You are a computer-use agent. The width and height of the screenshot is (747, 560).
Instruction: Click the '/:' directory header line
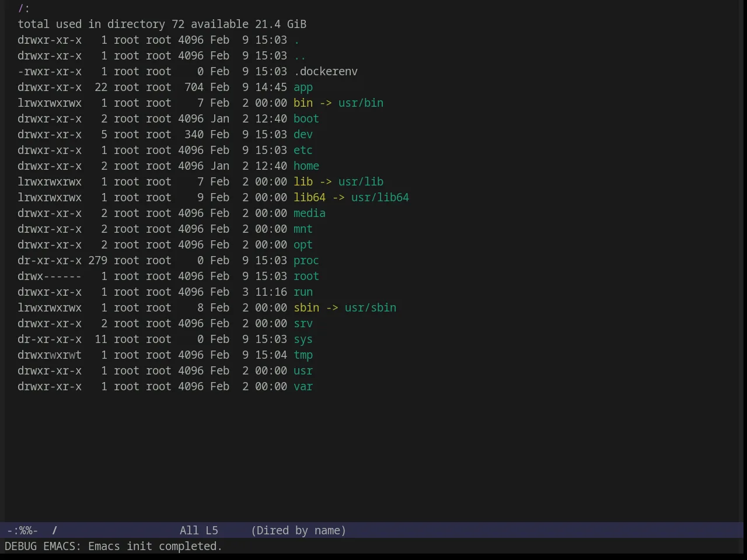click(x=24, y=8)
